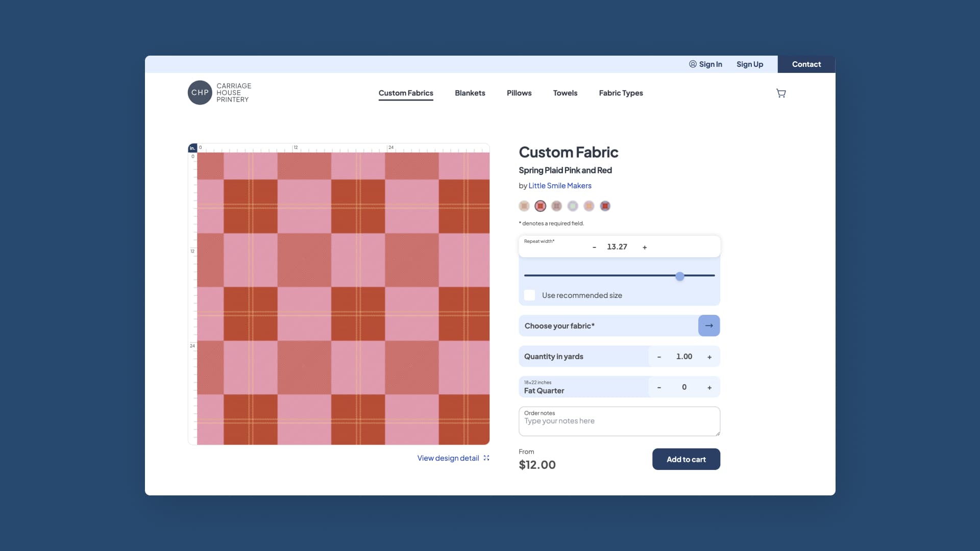Add one Fat Quarter with plus
This screenshot has height=551, width=980.
(x=709, y=388)
